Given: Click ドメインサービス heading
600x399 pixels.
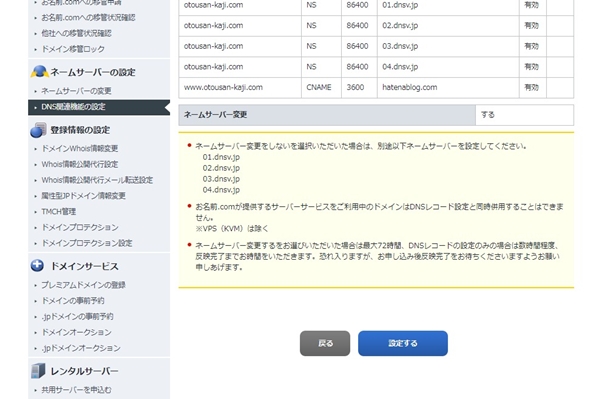Looking at the screenshot, I should click(x=85, y=266).
